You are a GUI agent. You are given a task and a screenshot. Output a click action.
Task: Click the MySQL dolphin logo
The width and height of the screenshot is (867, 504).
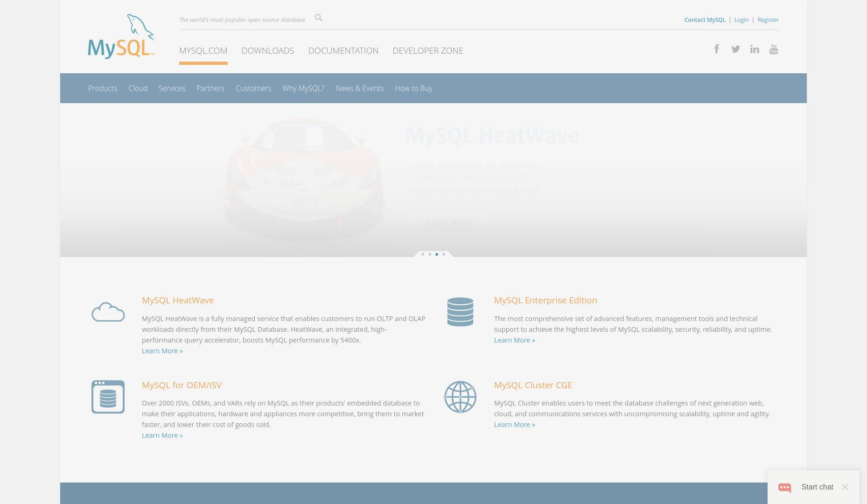click(121, 36)
